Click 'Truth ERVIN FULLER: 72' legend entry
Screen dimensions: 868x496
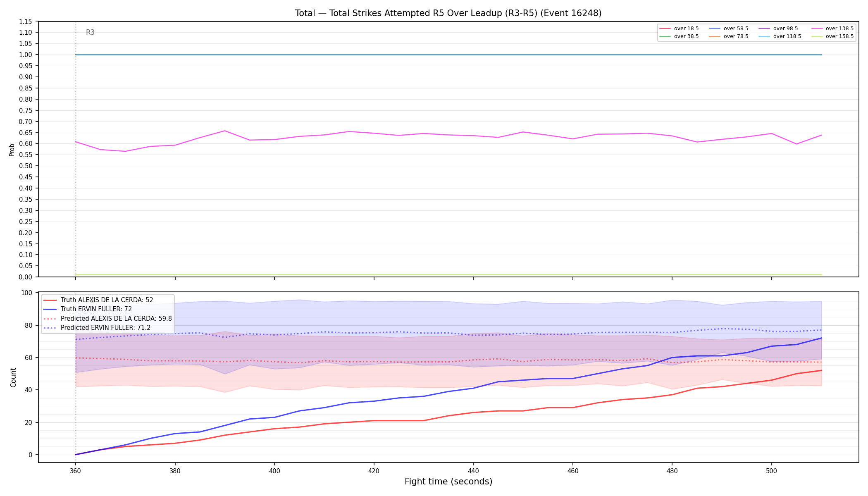point(88,309)
